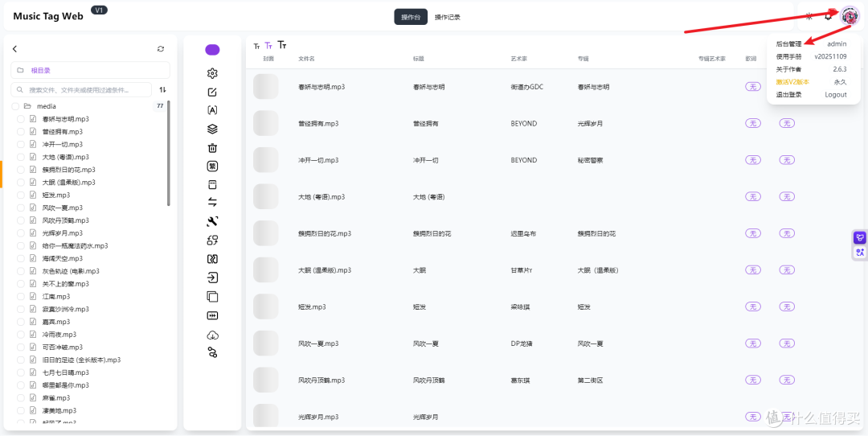Tick the checkbox beside 海阔天空.mp3 in the tree
The image size is (868, 436).
click(x=20, y=259)
